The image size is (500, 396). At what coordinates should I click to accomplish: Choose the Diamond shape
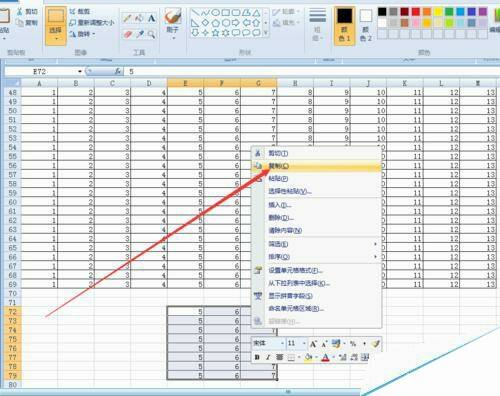[x=205, y=23]
